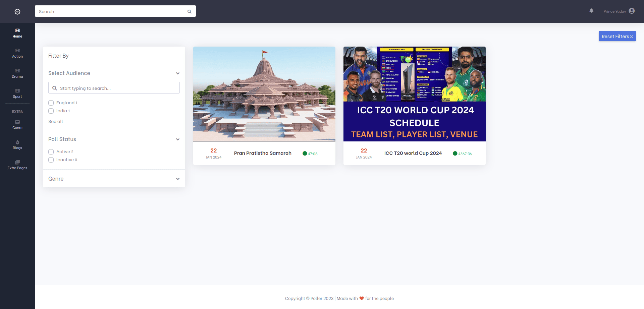Click the 22 JAN 2024 date on Pran Pratistha card

pos(214,153)
